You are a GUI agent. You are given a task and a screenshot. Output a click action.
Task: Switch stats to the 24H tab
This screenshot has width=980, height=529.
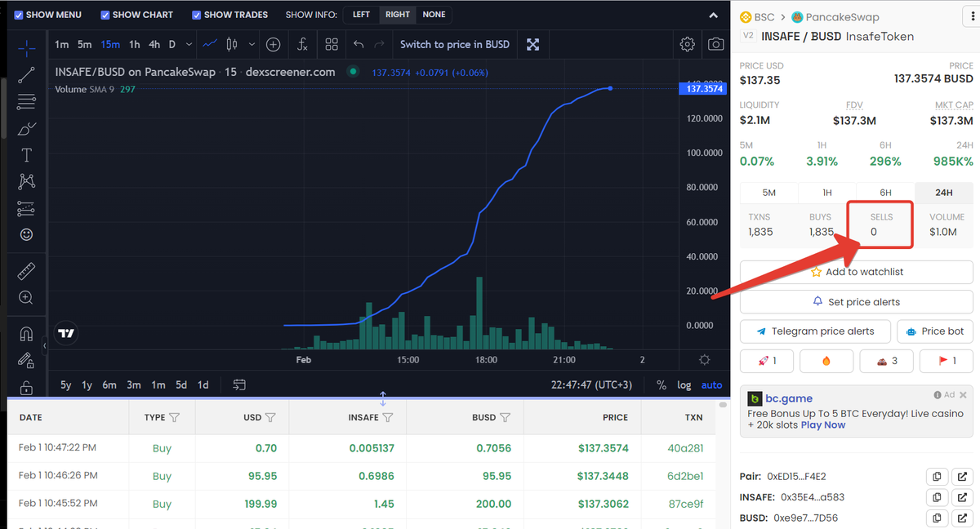944,193
